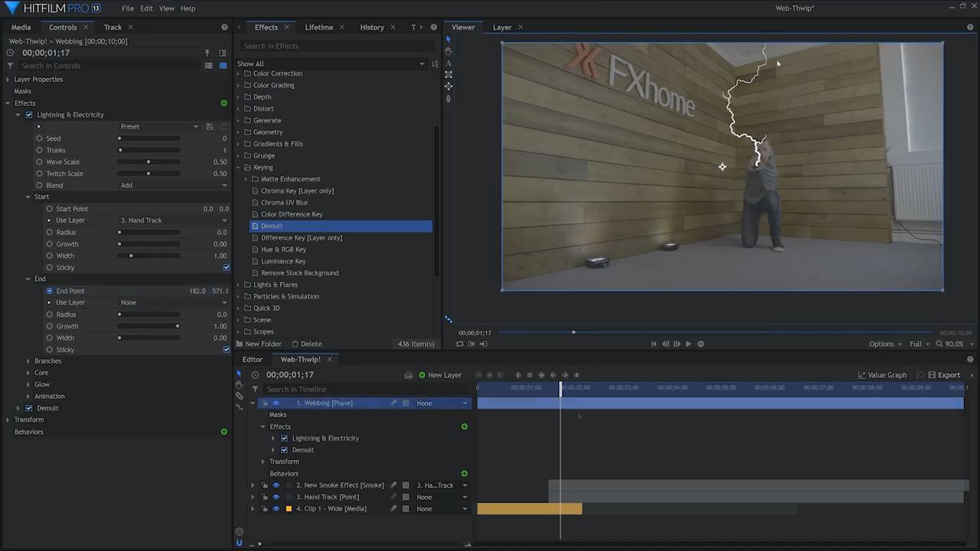Pick the Text tool in viewer toolbar
980x551 pixels.
449,63
